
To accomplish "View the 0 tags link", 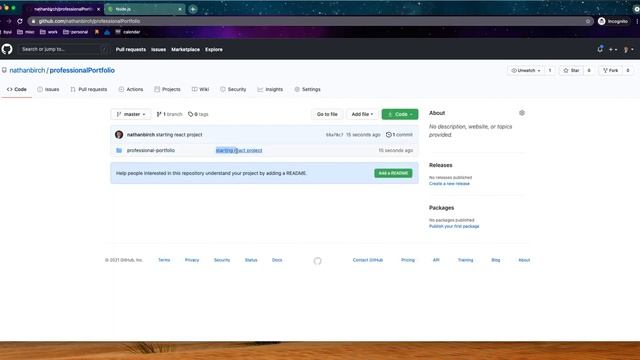I will click(198, 114).
